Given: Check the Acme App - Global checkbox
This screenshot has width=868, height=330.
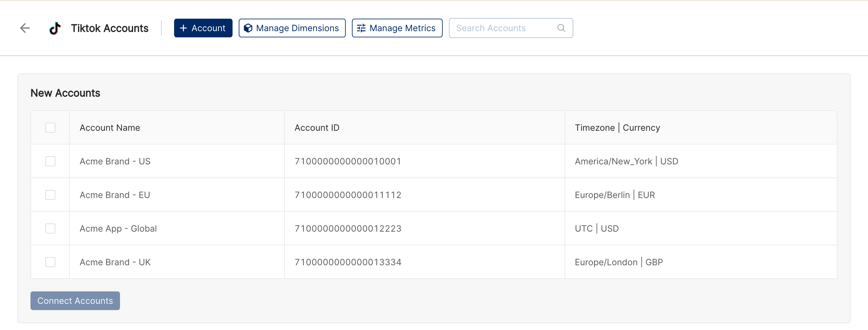Looking at the screenshot, I should point(50,229).
